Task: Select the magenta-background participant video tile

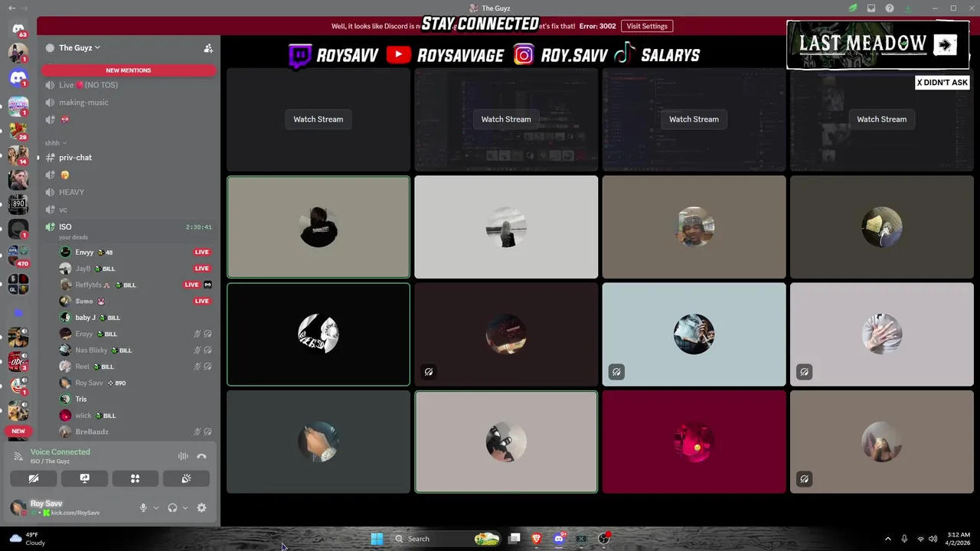Action: 694,442
